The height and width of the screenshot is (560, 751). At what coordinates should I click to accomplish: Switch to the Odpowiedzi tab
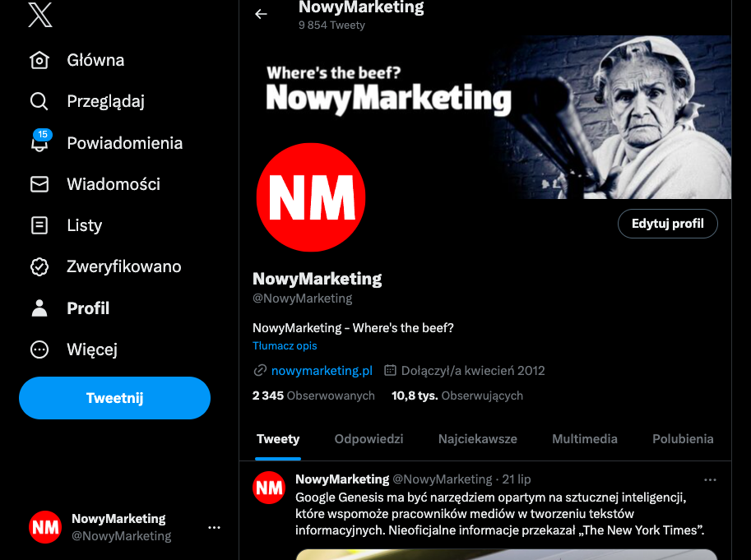[369, 439]
